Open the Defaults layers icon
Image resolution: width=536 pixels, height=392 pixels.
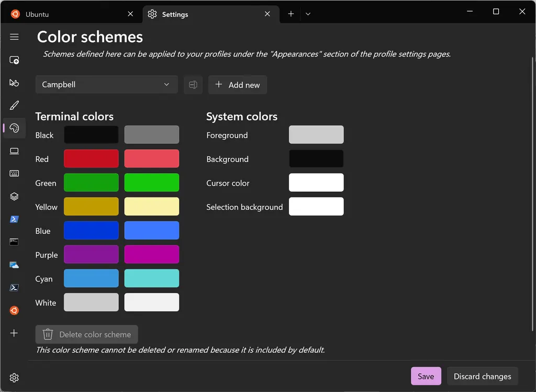tap(14, 196)
